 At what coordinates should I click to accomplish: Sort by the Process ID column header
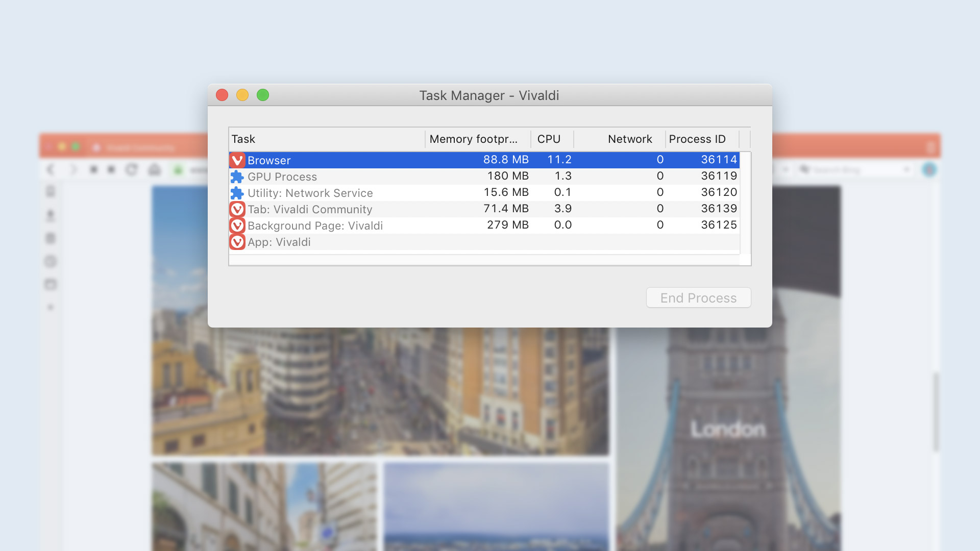point(702,139)
